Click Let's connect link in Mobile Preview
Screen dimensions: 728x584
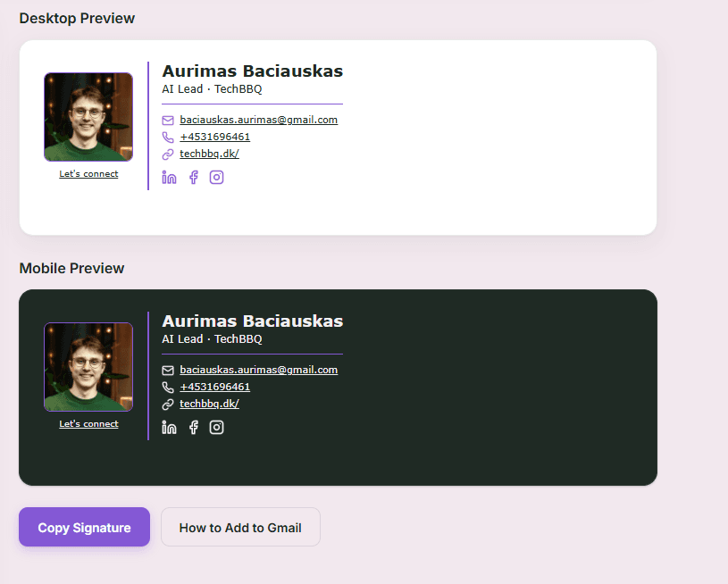click(x=88, y=424)
